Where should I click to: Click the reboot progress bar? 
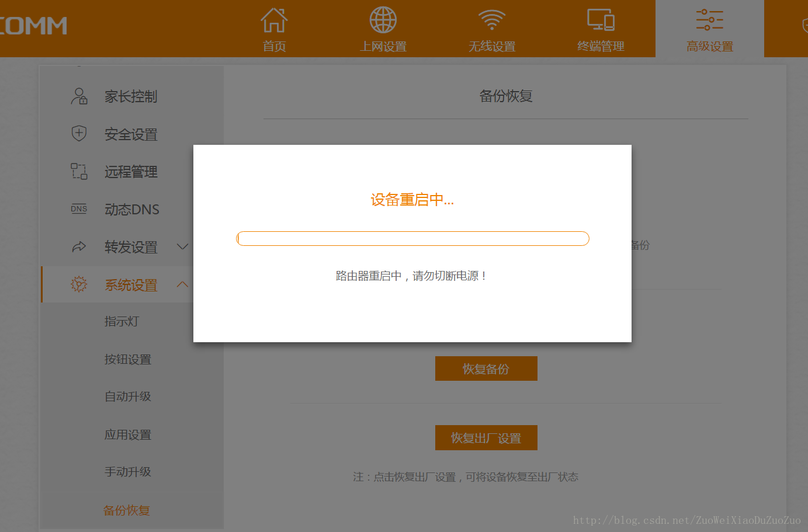(x=412, y=238)
